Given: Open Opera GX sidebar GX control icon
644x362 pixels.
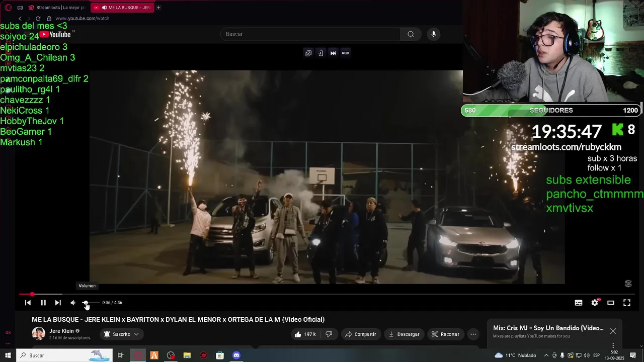Looking at the screenshot, I should pos(8,332).
